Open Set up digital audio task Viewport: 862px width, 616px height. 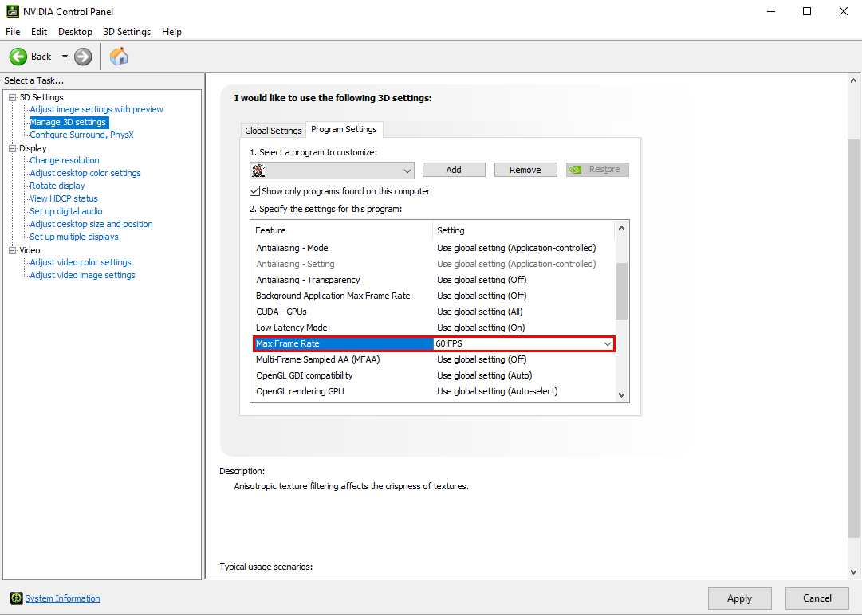point(66,211)
